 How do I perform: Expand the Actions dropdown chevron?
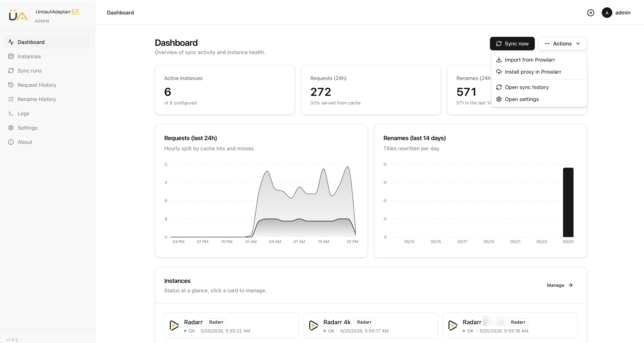pos(578,44)
